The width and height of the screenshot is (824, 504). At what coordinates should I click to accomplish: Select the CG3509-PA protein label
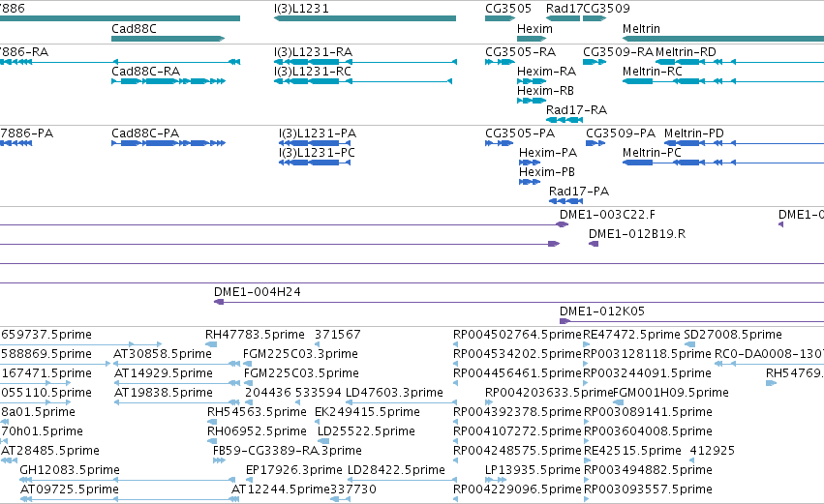621,133
